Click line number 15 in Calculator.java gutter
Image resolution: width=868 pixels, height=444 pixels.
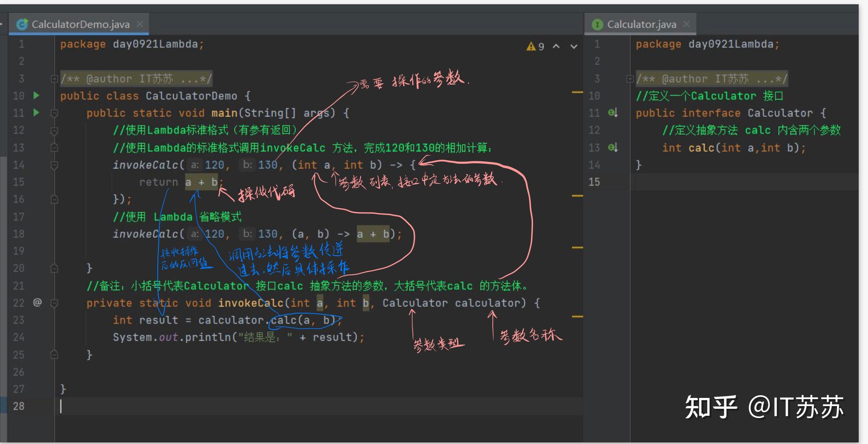(594, 182)
